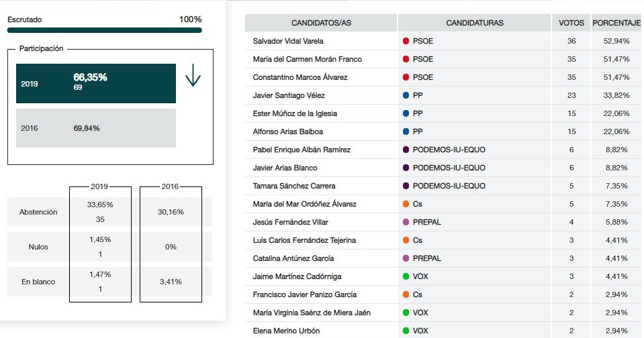Image resolution: width=644 pixels, height=338 pixels.
Task: Click the green VOX dot for Jaime Martínez Cadórniga
Action: pos(406,276)
